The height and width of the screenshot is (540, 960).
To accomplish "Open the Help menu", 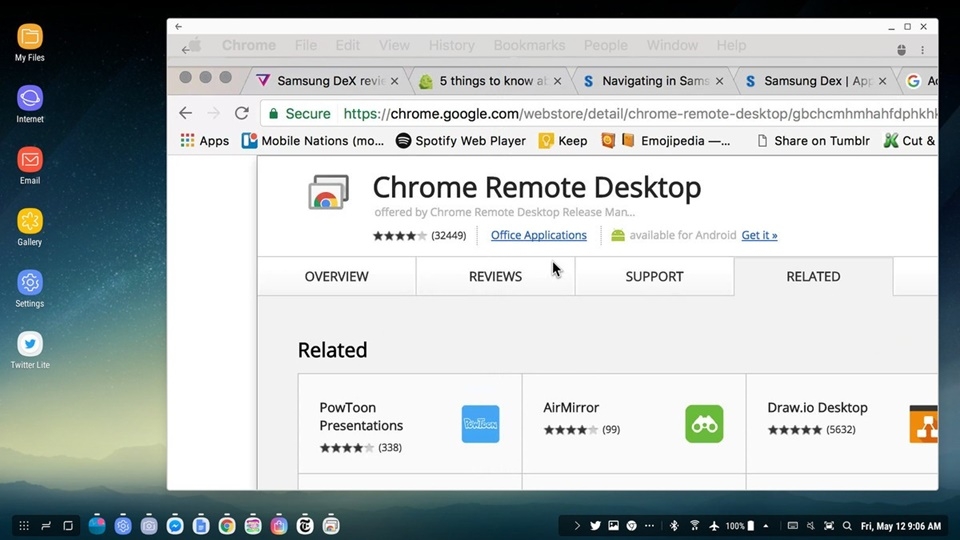I will coord(731,45).
